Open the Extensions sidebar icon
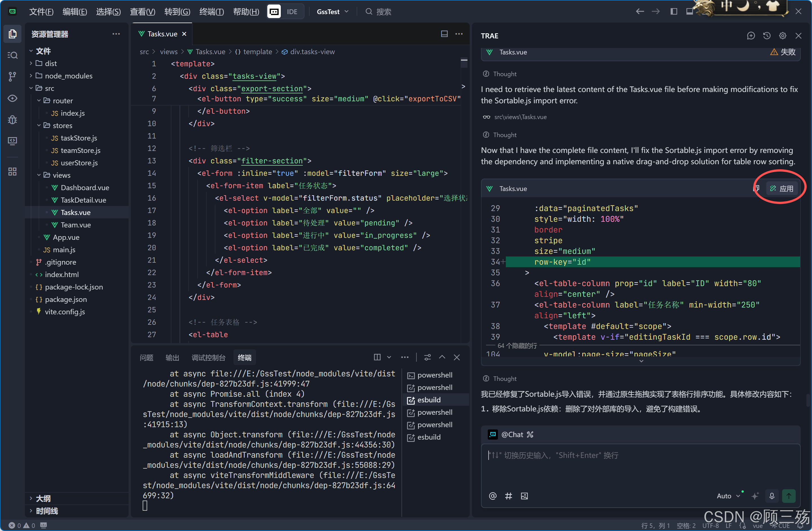 pyautogui.click(x=12, y=172)
